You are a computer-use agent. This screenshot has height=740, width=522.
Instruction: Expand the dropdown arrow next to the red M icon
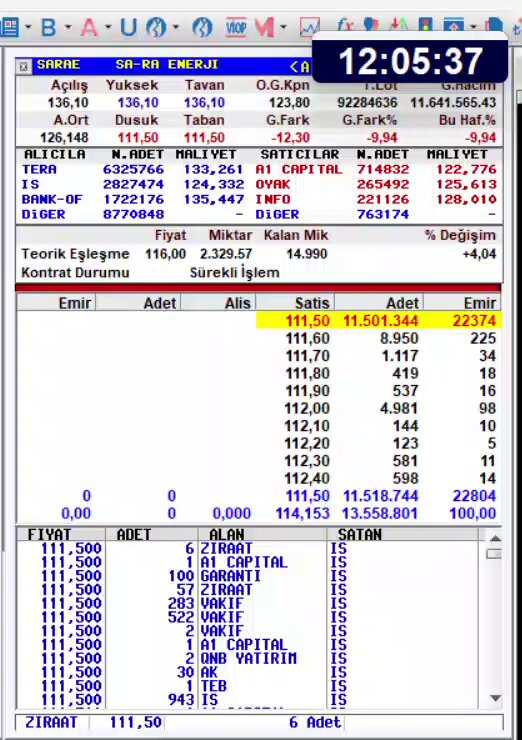pyautogui.click(x=284, y=27)
